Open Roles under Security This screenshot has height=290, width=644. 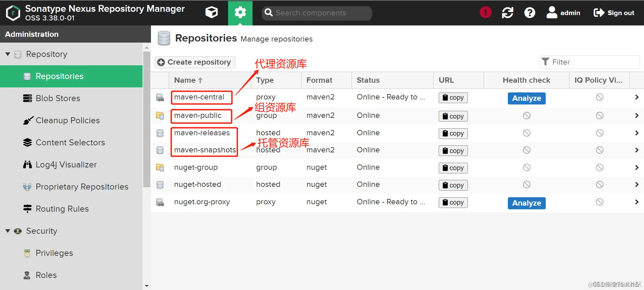71,275
